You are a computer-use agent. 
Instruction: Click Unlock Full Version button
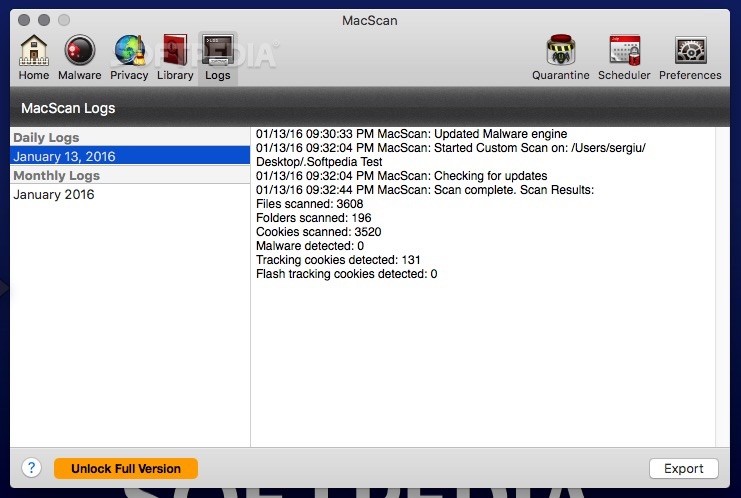[126, 469]
